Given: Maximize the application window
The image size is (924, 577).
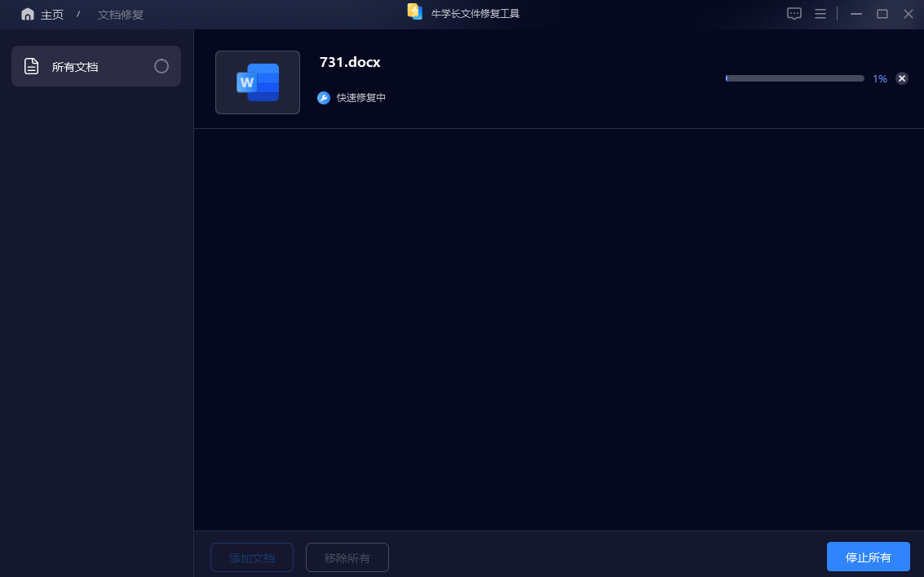Looking at the screenshot, I should 882,14.
